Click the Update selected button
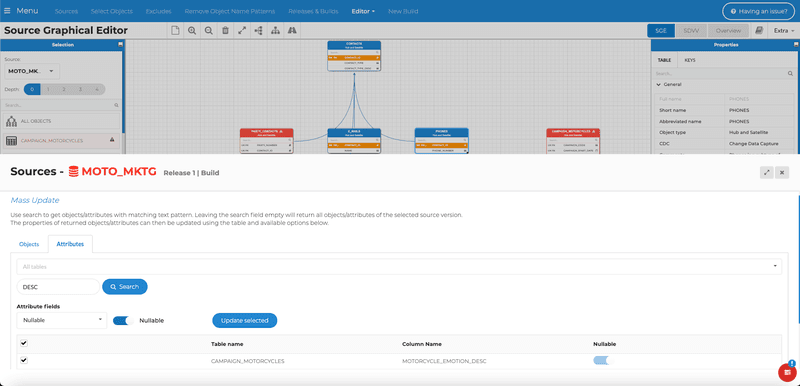800x386 pixels. 244,320
